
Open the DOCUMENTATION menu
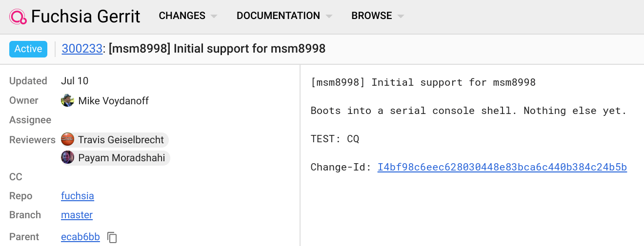click(x=278, y=16)
